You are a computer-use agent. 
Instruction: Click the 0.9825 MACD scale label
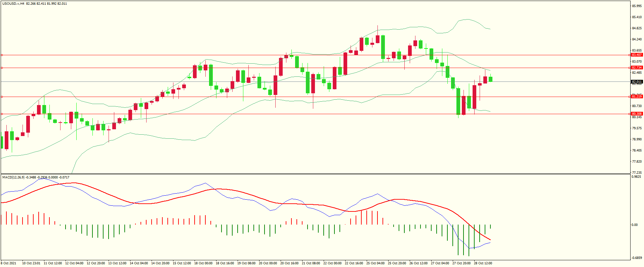click(636, 176)
